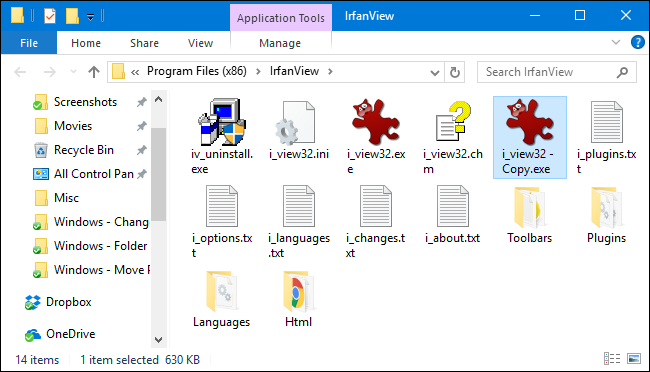The height and width of the screenshot is (372, 650).
Task: Select the i_view32.chm help file icon
Action: pos(453,122)
